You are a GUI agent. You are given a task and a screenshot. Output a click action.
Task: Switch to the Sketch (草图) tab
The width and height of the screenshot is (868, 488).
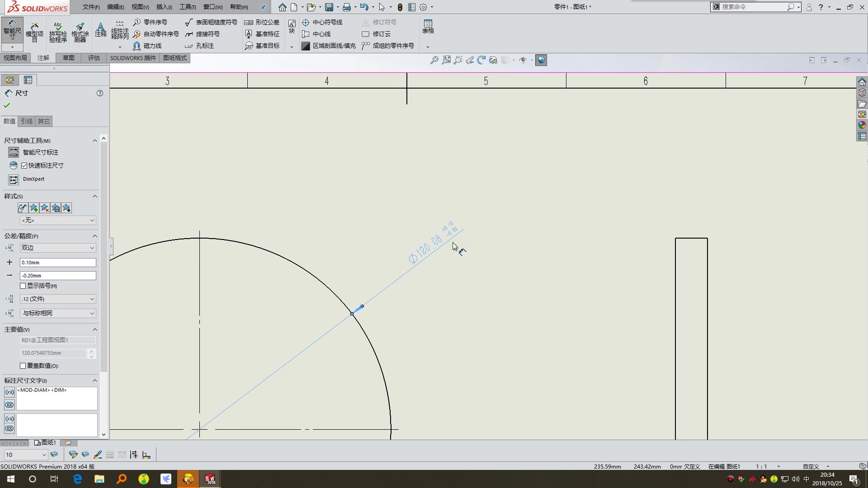[x=69, y=58]
